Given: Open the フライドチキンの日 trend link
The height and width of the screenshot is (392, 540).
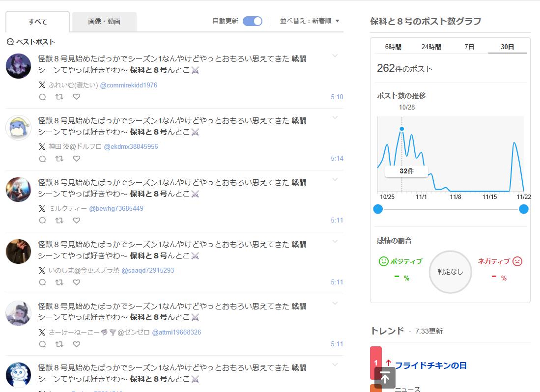Looking at the screenshot, I should (x=431, y=365).
